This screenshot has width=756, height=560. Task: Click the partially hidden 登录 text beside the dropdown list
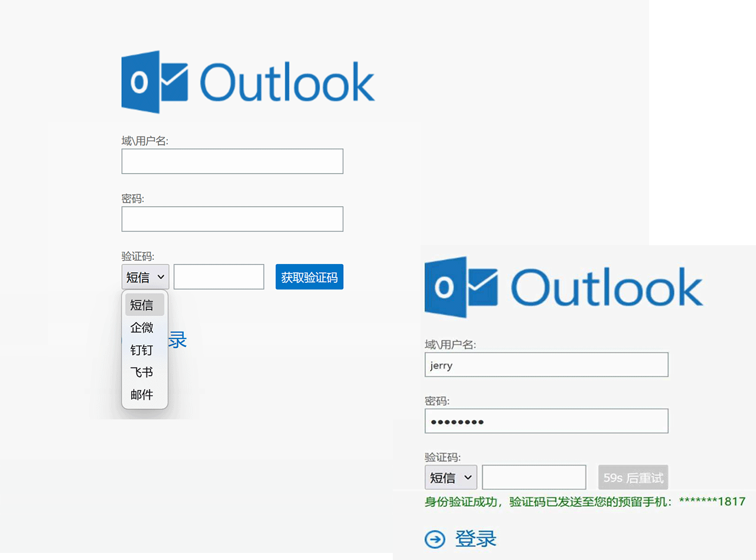(x=178, y=340)
